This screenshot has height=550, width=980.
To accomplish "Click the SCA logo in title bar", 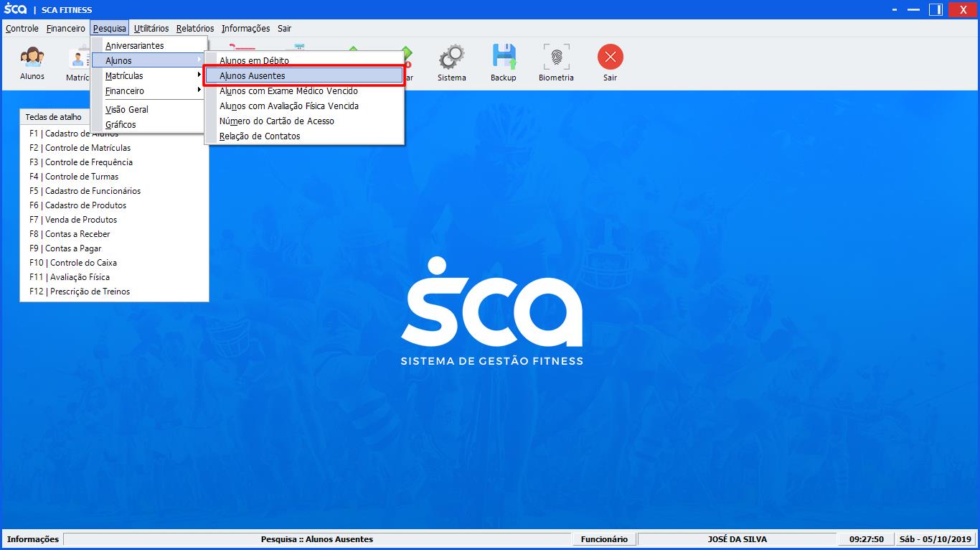I will 15,9.
